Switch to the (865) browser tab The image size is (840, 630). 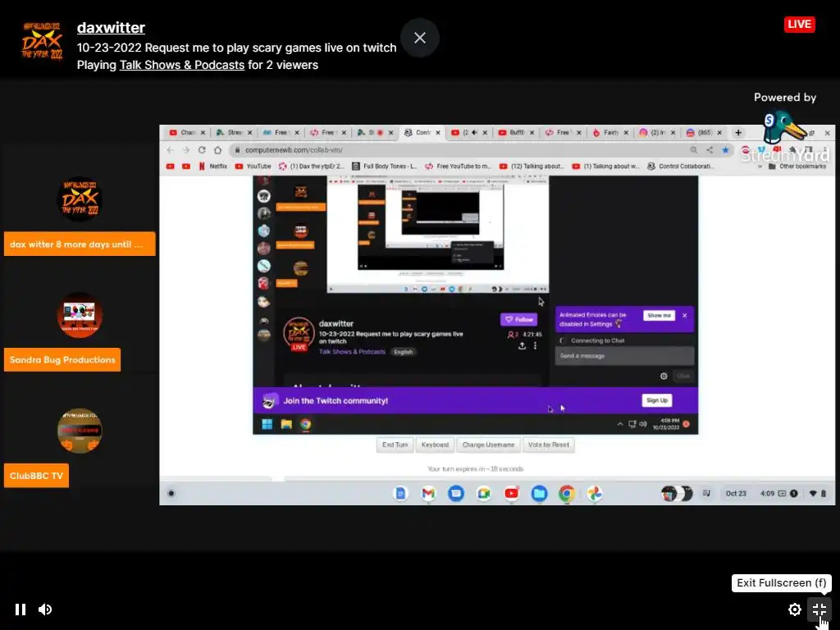(704, 132)
